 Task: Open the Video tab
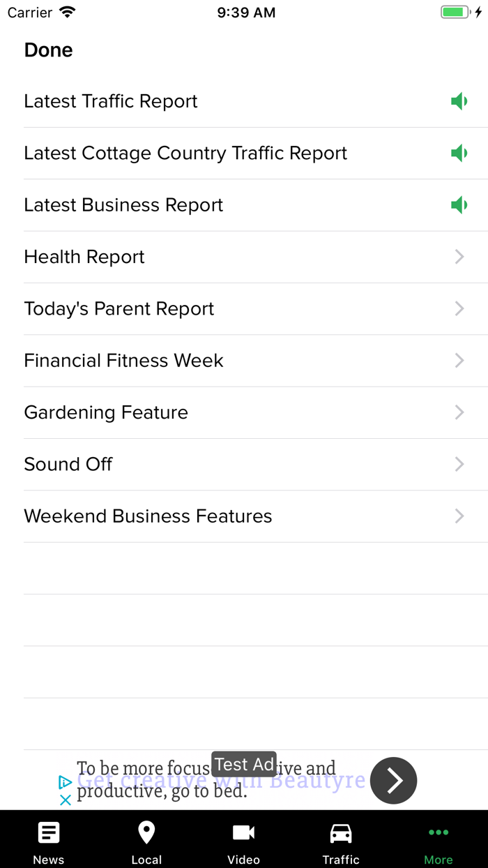click(244, 841)
